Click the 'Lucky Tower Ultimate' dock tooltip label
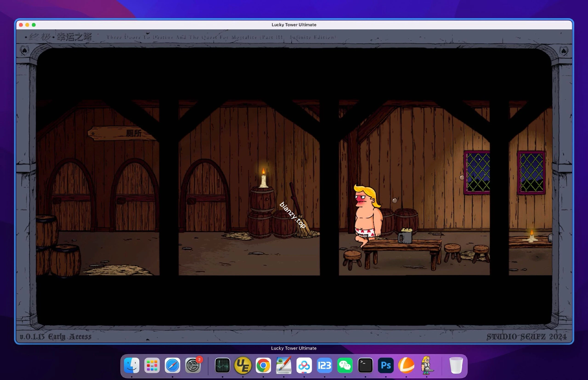 tap(294, 348)
